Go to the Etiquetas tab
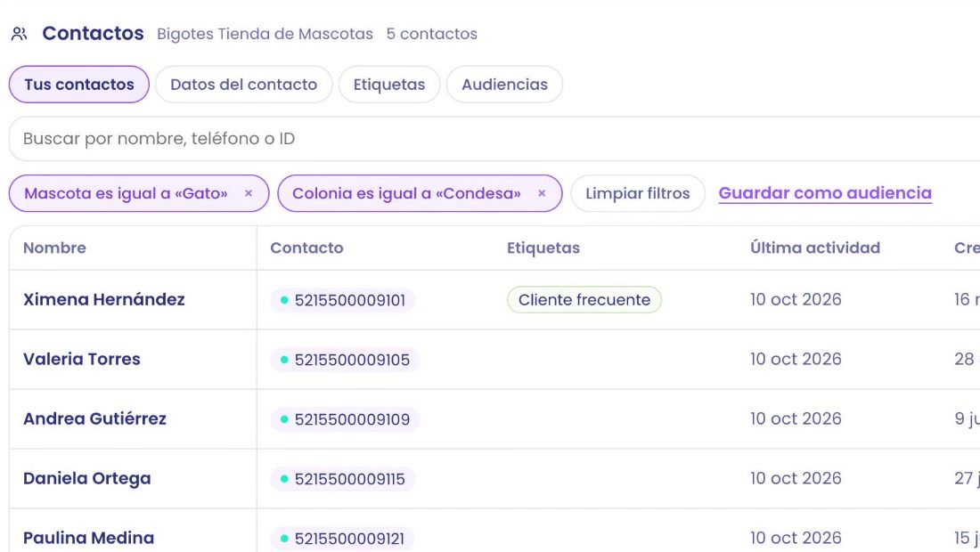The height and width of the screenshot is (552, 980). click(389, 85)
